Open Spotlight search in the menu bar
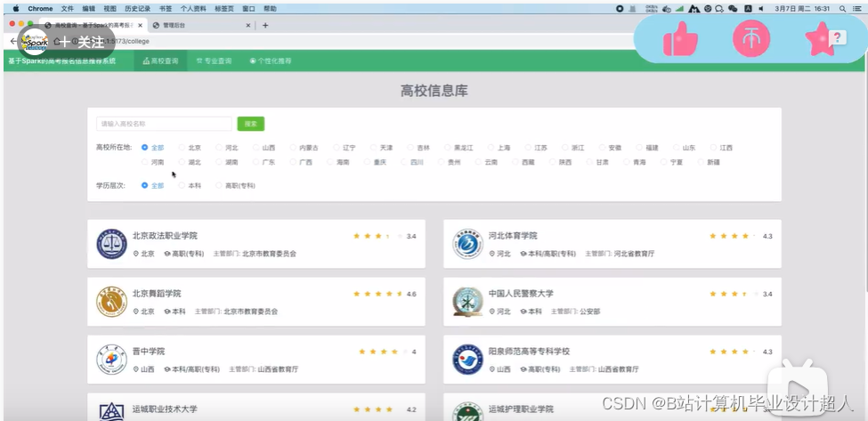 842,9
